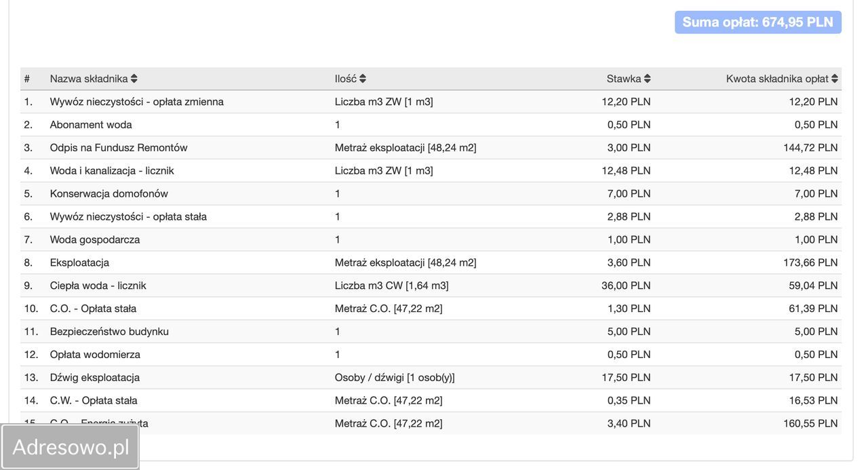Select the Eksploatacja row name

point(79,262)
